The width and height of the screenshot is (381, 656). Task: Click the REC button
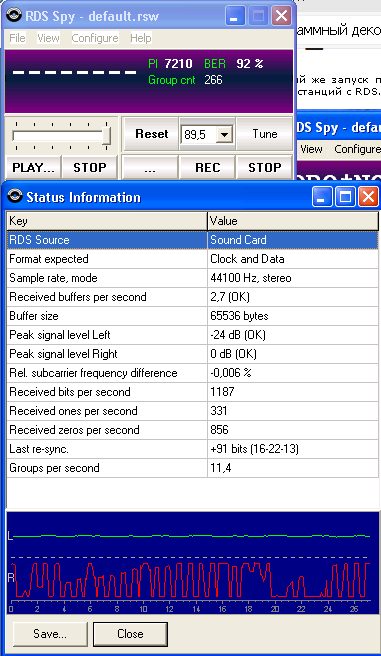pos(207,167)
